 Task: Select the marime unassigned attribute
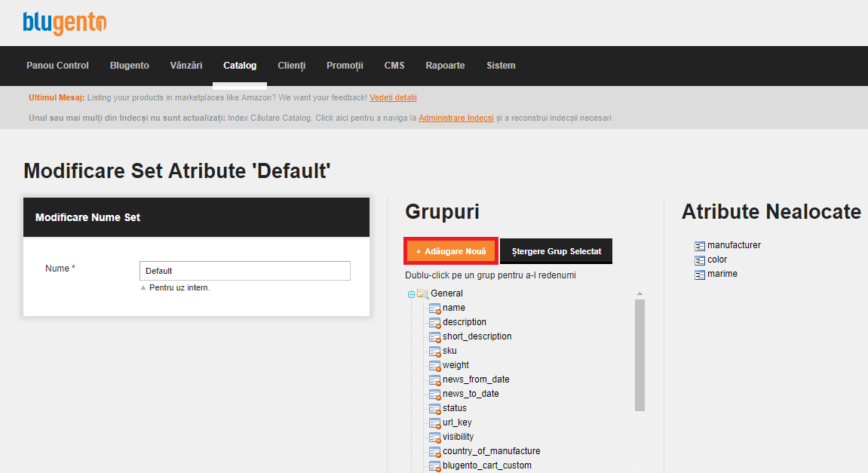(x=722, y=274)
